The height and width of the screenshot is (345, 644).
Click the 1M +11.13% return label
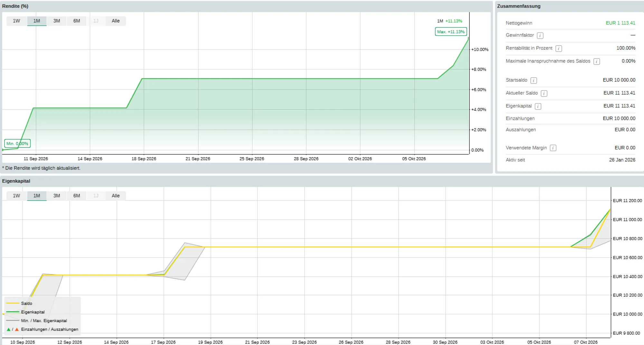tap(450, 21)
